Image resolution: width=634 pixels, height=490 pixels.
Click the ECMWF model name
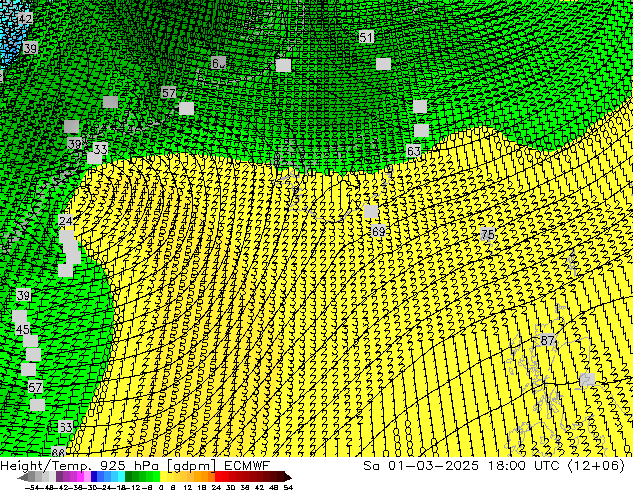[247, 466]
